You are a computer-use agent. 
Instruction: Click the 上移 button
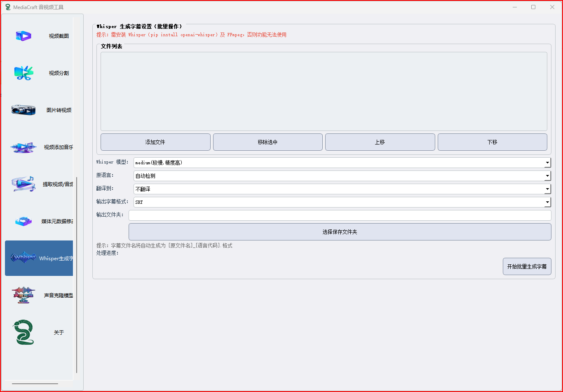380,142
